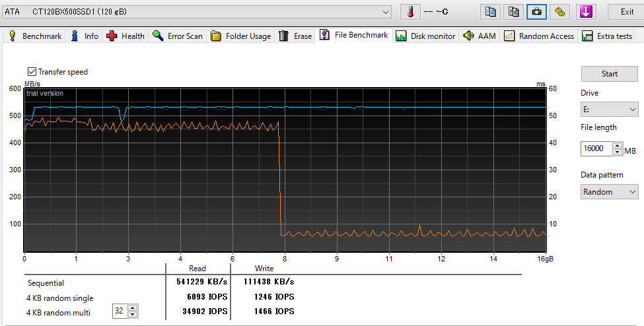Open the Drive E: dropdown
This screenshot has height=326, width=644.
tap(610, 110)
